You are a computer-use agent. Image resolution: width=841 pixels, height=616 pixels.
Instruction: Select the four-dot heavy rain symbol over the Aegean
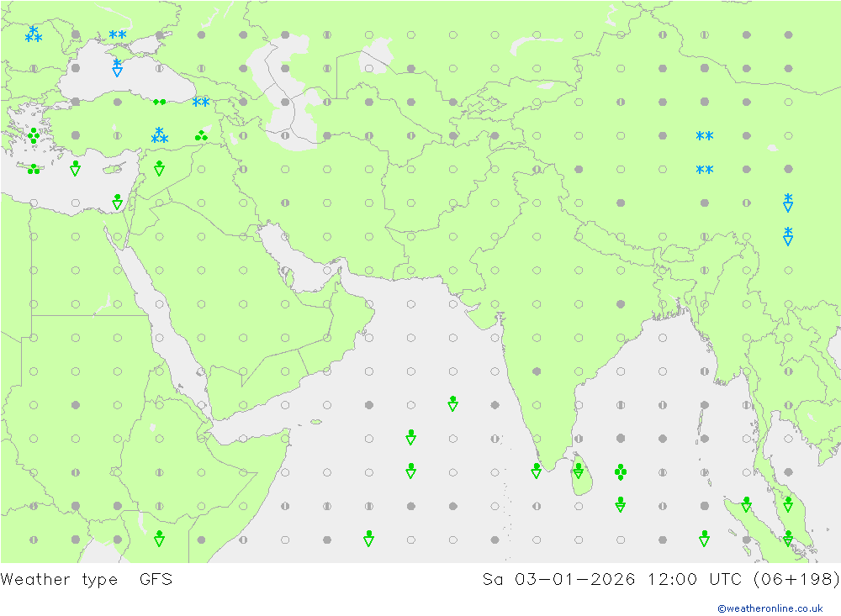pyautogui.click(x=34, y=135)
